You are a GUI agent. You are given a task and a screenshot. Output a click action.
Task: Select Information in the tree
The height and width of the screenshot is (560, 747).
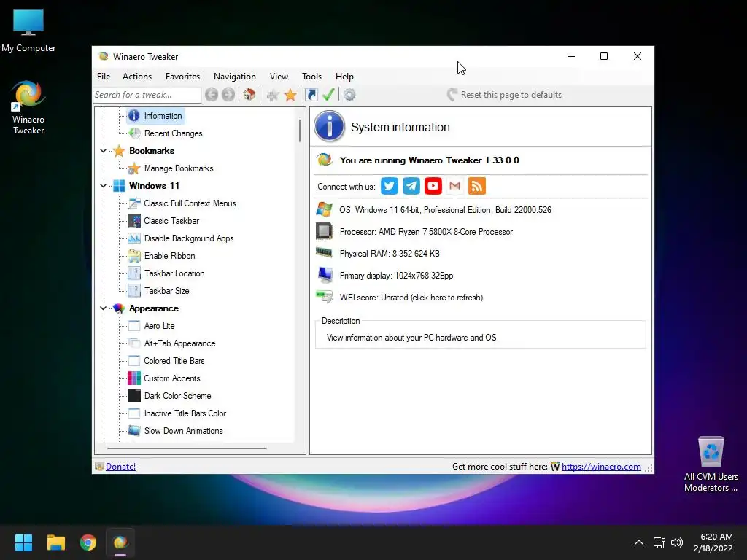[x=163, y=116]
